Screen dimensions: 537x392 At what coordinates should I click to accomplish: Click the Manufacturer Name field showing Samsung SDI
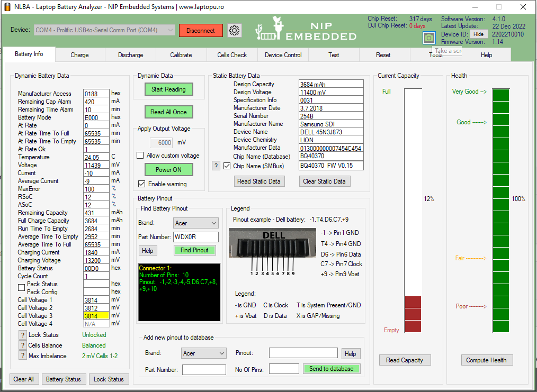331,124
